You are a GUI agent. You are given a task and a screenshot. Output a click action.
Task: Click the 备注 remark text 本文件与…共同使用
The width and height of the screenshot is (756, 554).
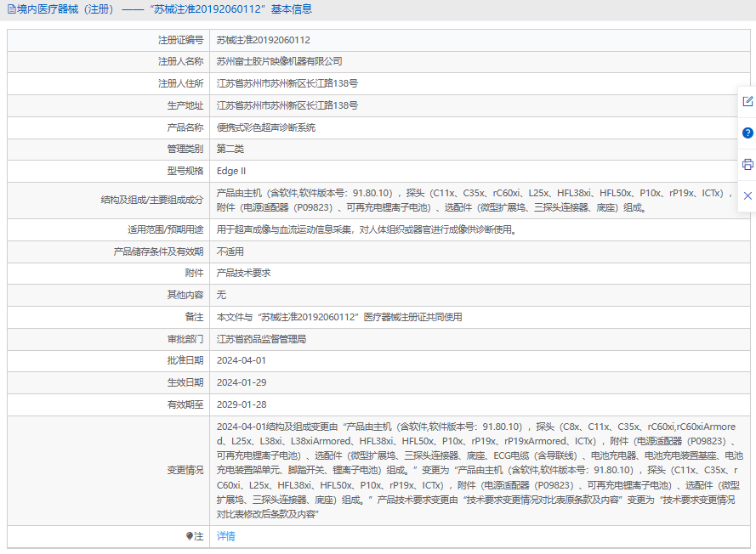coord(339,317)
